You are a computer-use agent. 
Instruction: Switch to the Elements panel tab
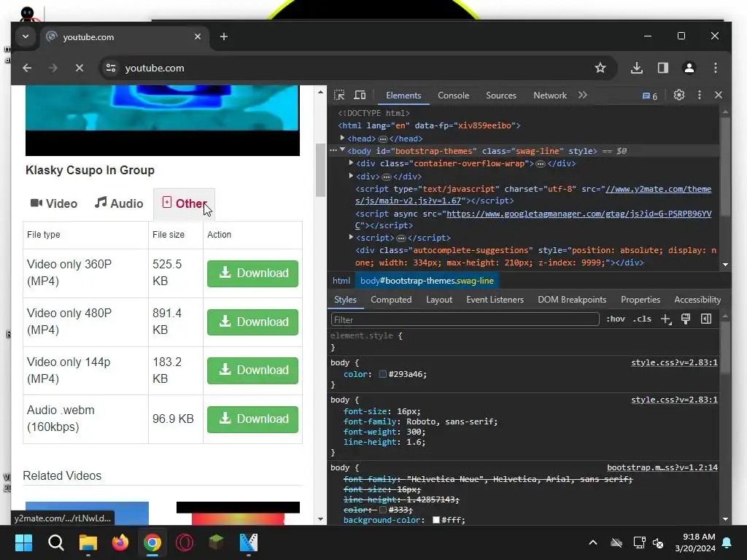pyautogui.click(x=403, y=96)
